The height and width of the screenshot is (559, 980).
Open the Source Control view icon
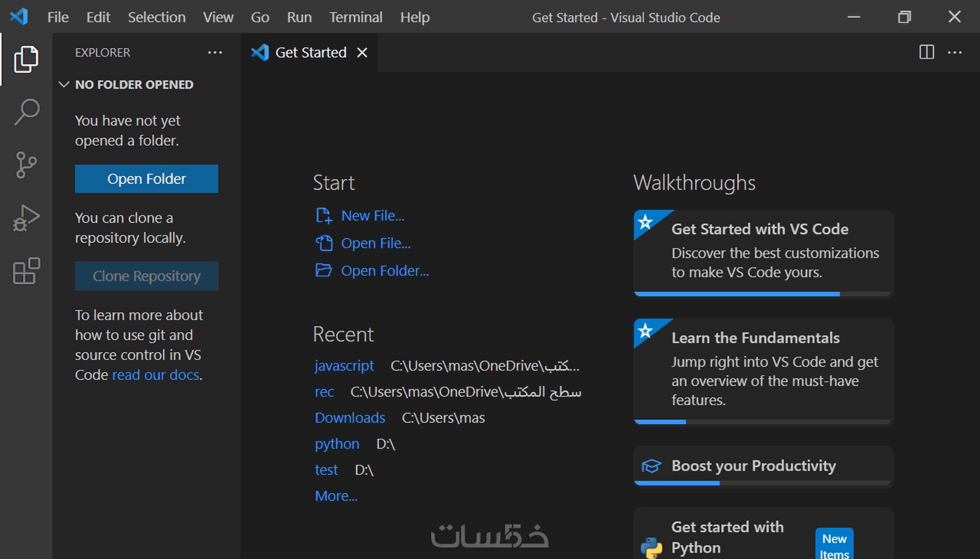[26, 165]
